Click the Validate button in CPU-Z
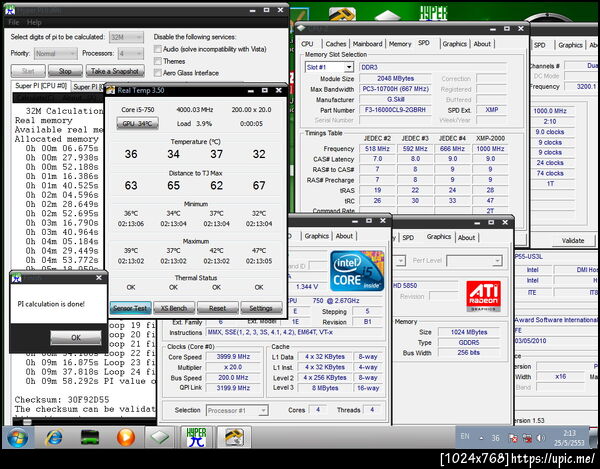Image resolution: width=600 pixels, height=469 pixels. (x=573, y=241)
